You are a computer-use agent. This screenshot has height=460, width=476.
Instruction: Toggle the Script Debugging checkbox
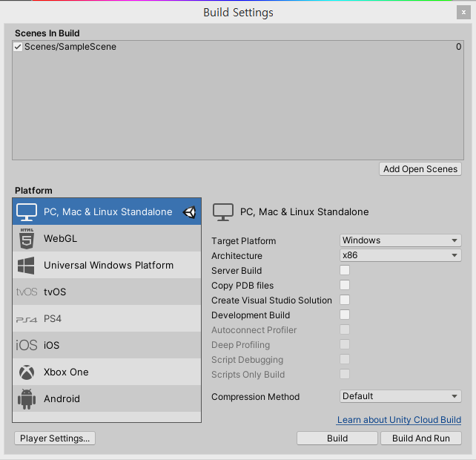[x=345, y=359]
